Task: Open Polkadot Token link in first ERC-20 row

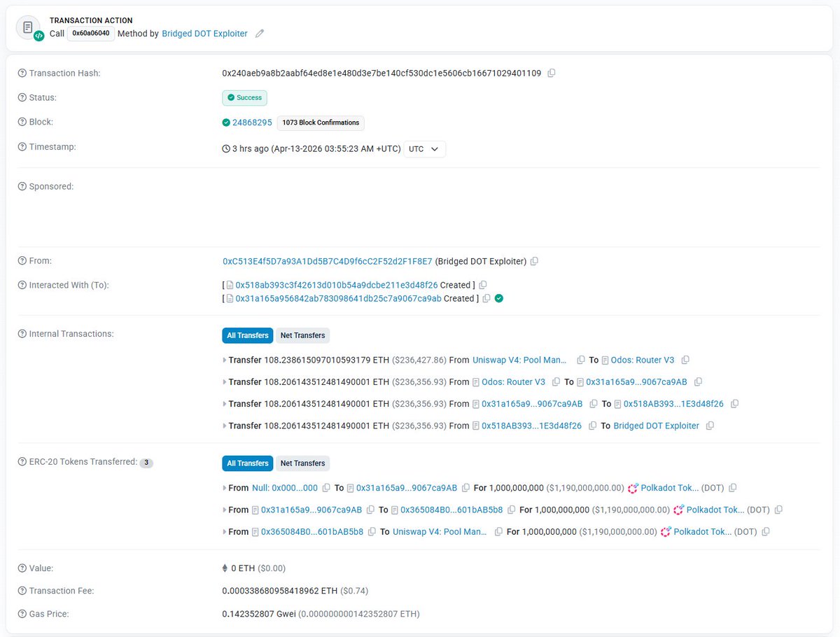Action: pos(668,488)
